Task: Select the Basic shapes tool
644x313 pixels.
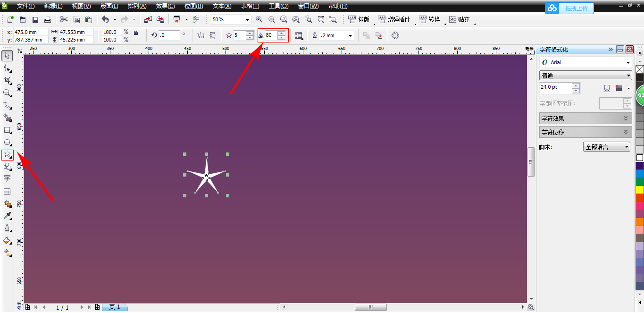Action: coord(7,167)
